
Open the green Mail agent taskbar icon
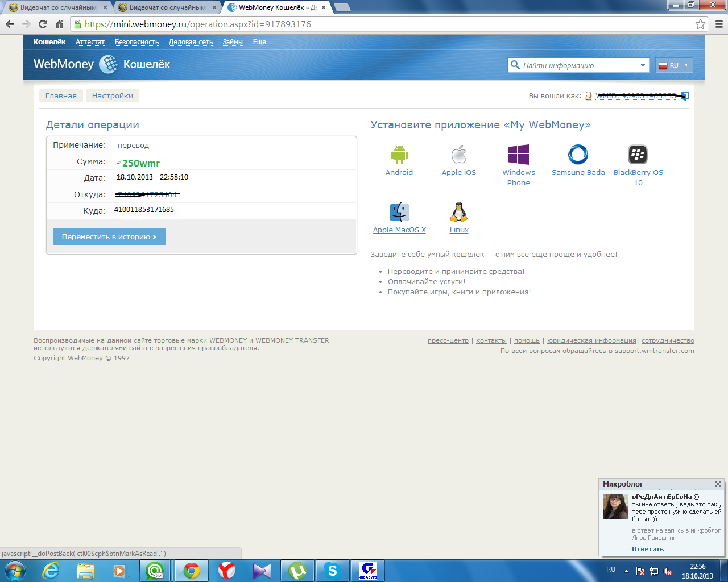[x=155, y=571]
